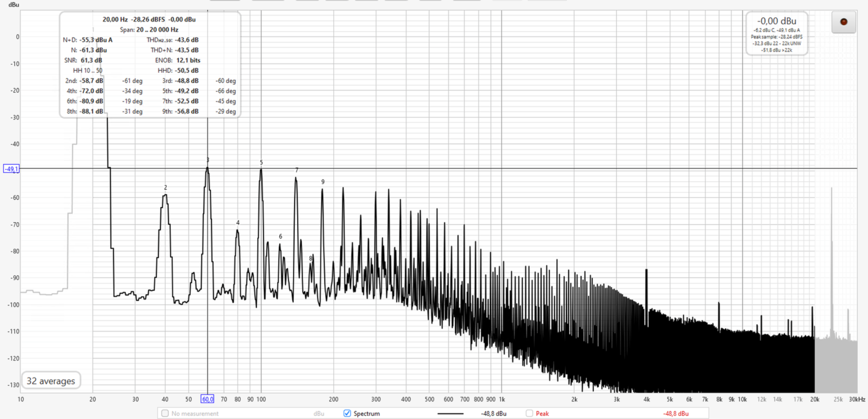Image resolution: width=868 pixels, height=419 pixels.
Task: Click the dBu Y-axis unit label
Action: (x=14, y=5)
